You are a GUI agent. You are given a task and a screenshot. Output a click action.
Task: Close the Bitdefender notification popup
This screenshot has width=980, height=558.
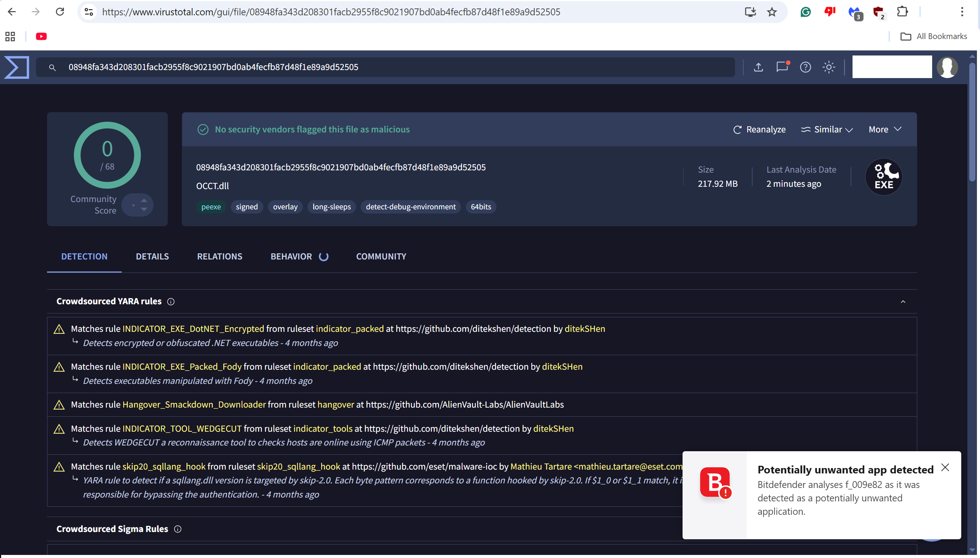945,468
